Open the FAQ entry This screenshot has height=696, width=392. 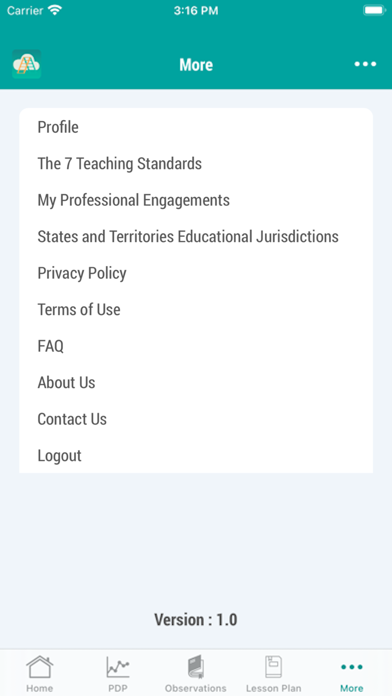[196, 346]
